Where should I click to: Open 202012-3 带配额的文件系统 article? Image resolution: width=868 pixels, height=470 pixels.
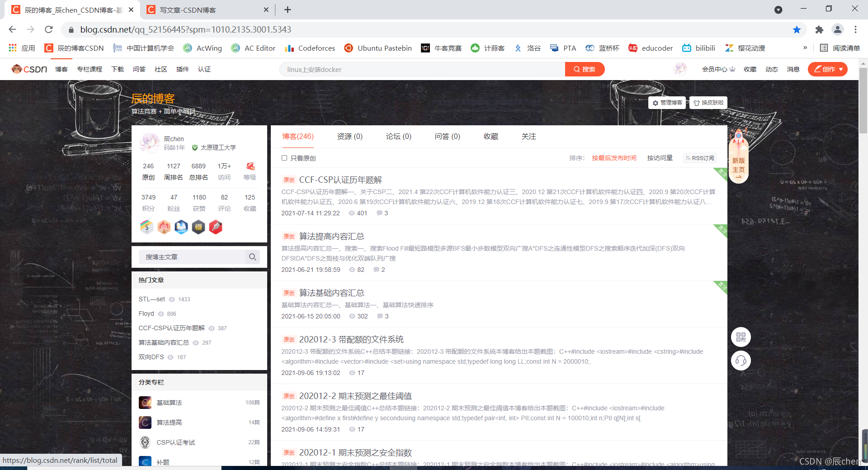(x=351, y=339)
